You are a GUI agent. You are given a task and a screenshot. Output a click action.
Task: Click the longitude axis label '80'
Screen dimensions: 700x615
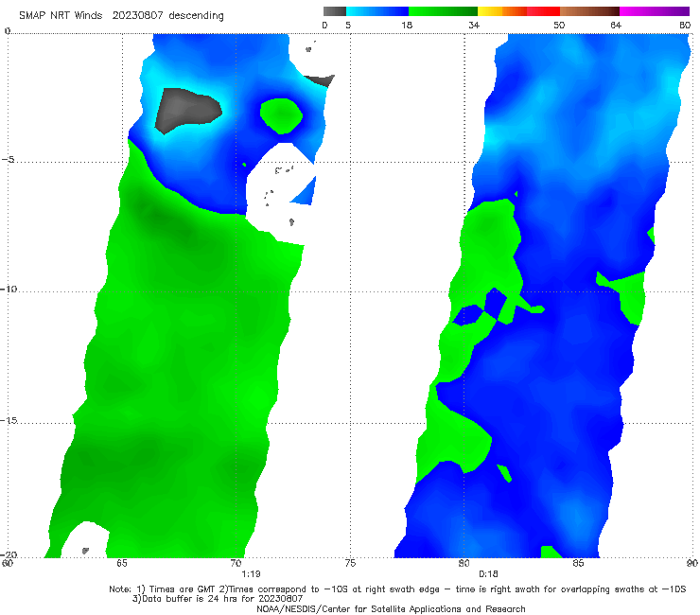[x=464, y=563]
